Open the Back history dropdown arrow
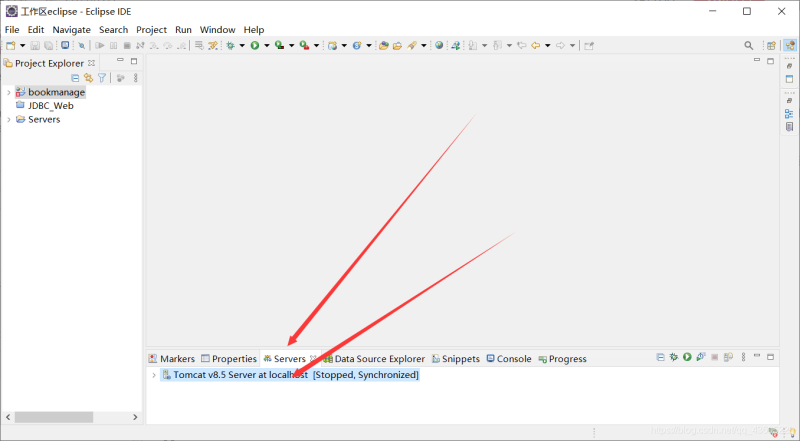This screenshot has height=441, width=800. [x=547, y=45]
